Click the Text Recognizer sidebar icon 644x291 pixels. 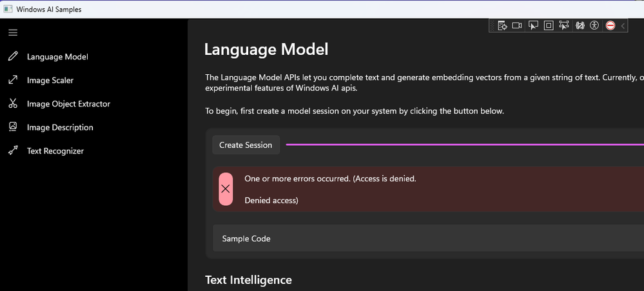pyautogui.click(x=13, y=150)
